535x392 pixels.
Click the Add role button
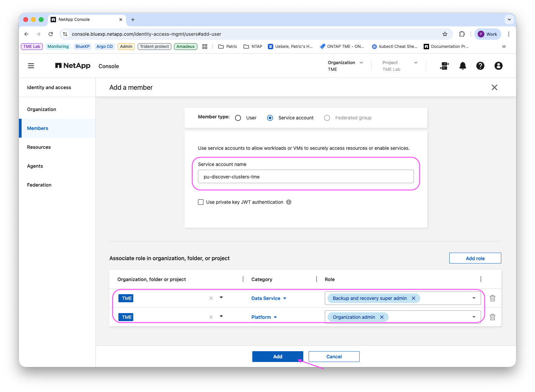coord(475,258)
